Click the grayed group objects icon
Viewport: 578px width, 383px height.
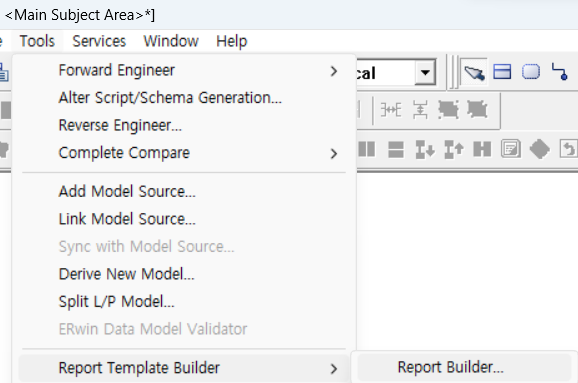448,109
